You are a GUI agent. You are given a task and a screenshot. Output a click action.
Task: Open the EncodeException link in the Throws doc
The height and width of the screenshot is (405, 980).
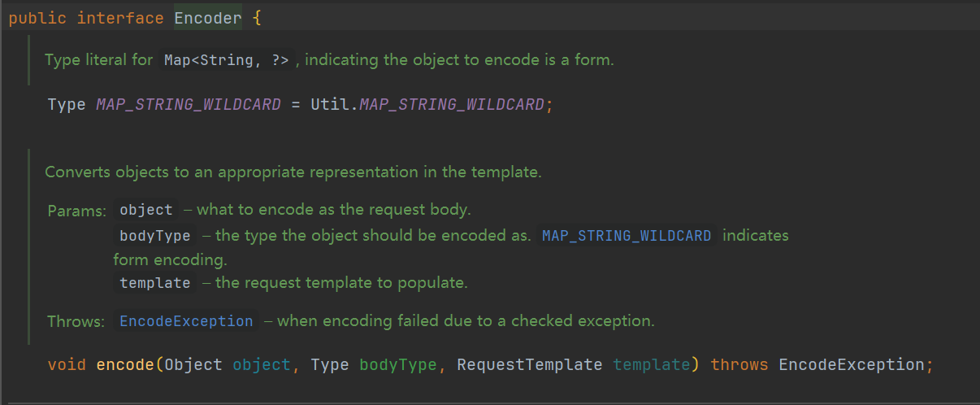(x=186, y=321)
